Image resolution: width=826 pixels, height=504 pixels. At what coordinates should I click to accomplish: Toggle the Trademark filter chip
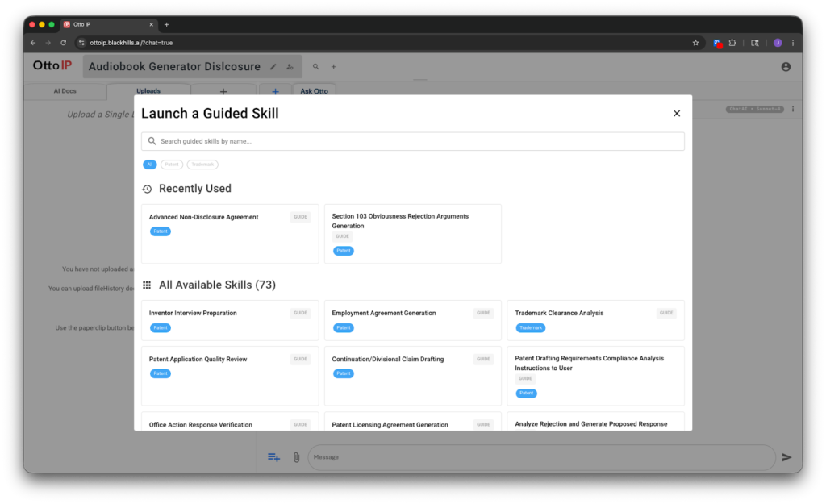pyautogui.click(x=202, y=165)
